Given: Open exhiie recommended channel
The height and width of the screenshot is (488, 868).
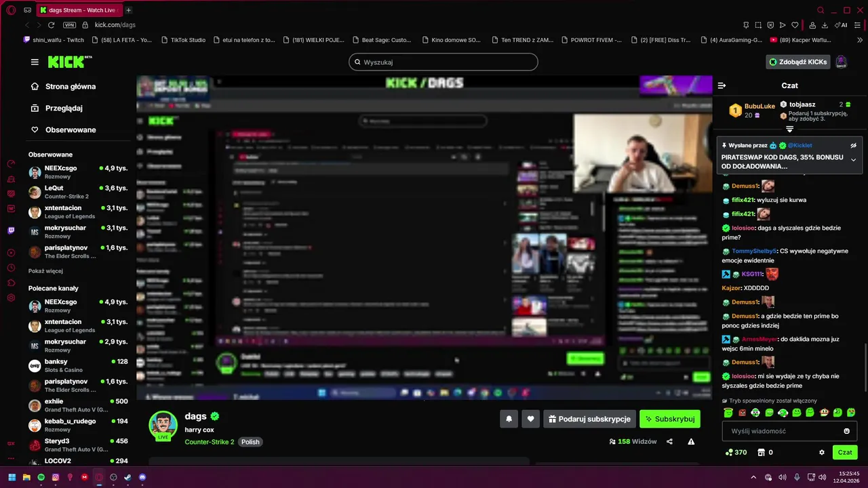Looking at the screenshot, I should point(78,405).
